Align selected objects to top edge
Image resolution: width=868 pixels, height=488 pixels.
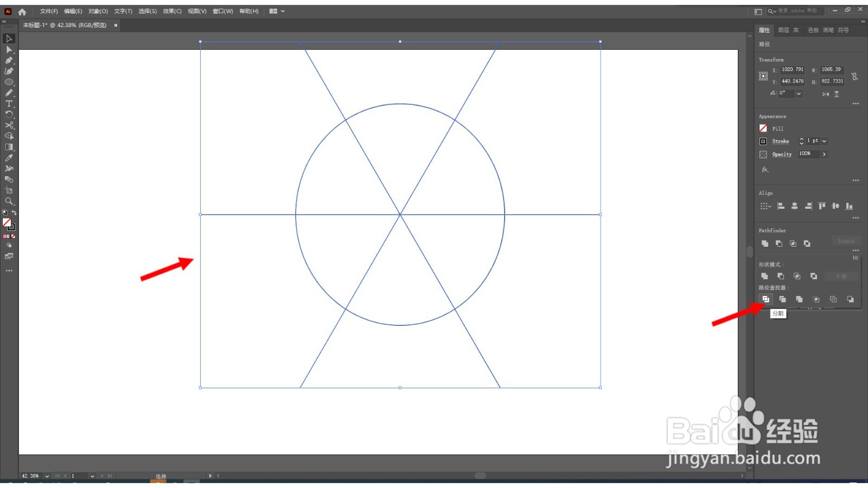tap(822, 206)
